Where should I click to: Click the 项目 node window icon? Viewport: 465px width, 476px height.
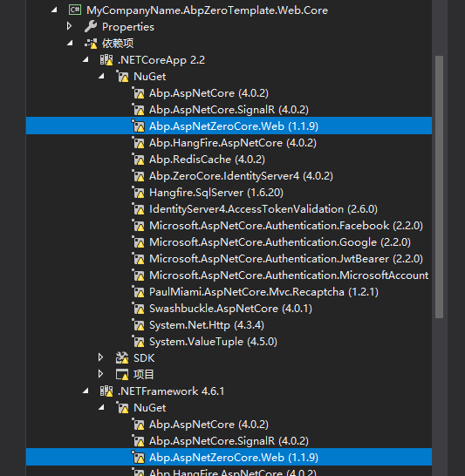click(x=122, y=375)
